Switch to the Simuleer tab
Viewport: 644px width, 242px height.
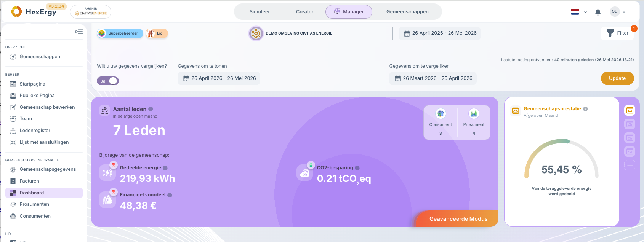pos(260,12)
